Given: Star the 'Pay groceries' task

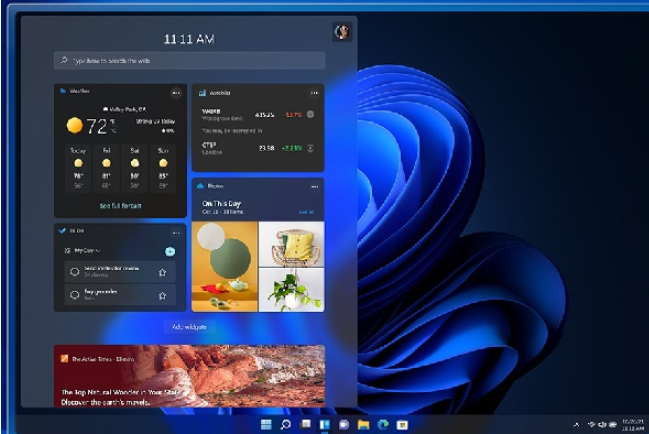Looking at the screenshot, I should click(162, 295).
